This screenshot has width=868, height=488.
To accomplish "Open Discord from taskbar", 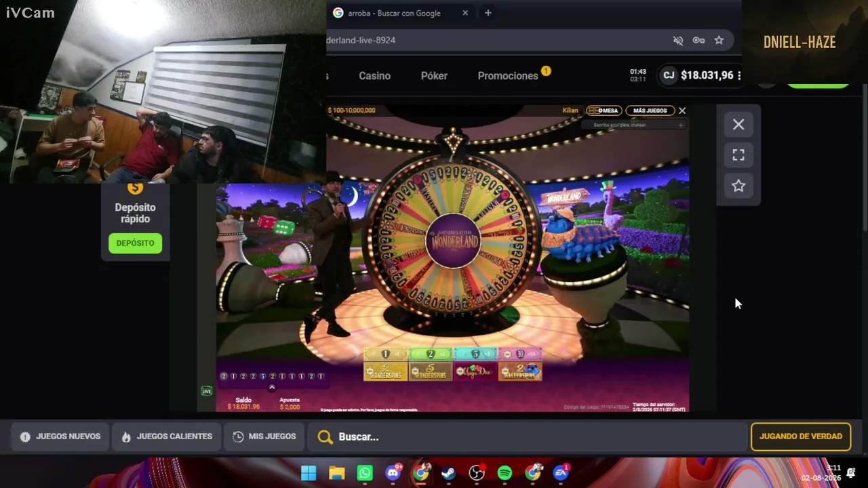I will [393, 472].
